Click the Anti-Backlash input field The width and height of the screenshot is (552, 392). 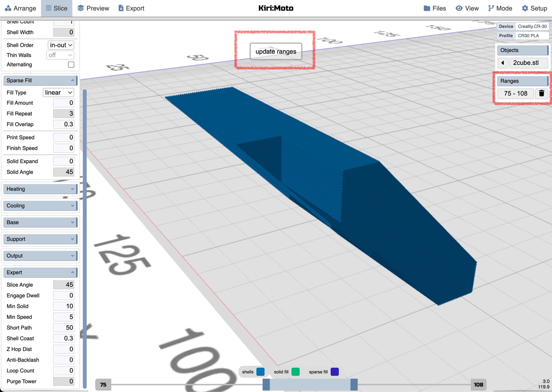(64, 360)
